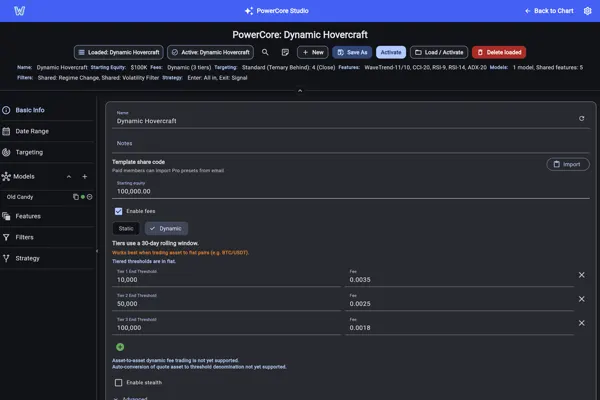The image size is (600, 400).
Task: Select Dynamic fee mode
Action: (166, 229)
